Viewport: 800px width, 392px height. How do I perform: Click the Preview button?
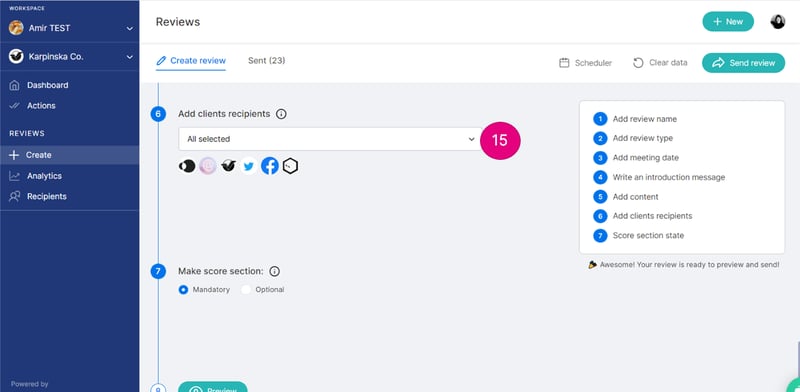click(213, 387)
